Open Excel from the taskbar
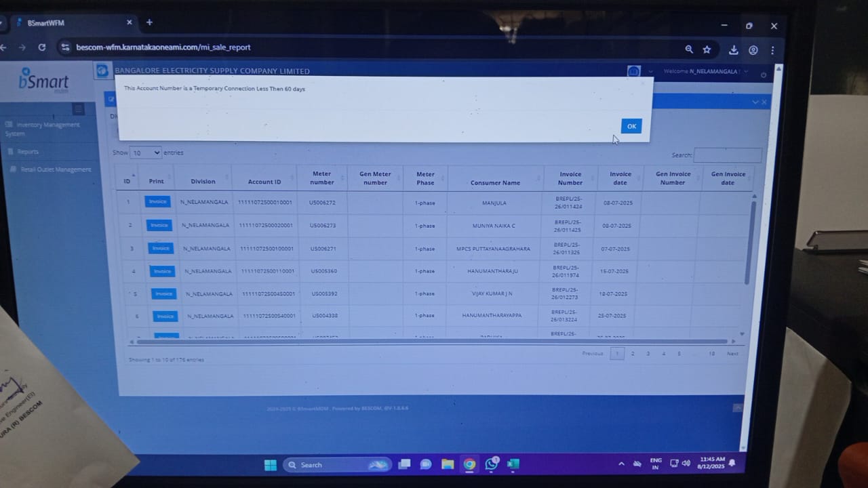868x488 pixels. (x=513, y=464)
